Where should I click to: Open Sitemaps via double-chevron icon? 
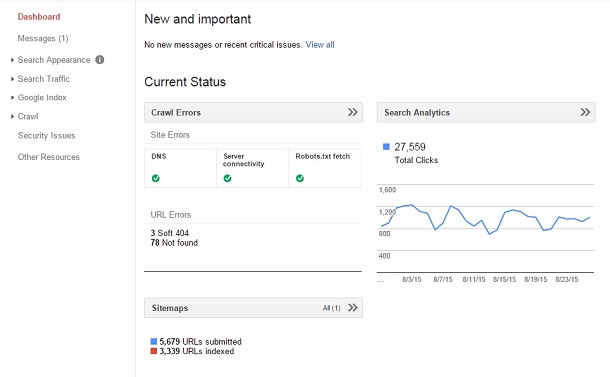(x=352, y=308)
